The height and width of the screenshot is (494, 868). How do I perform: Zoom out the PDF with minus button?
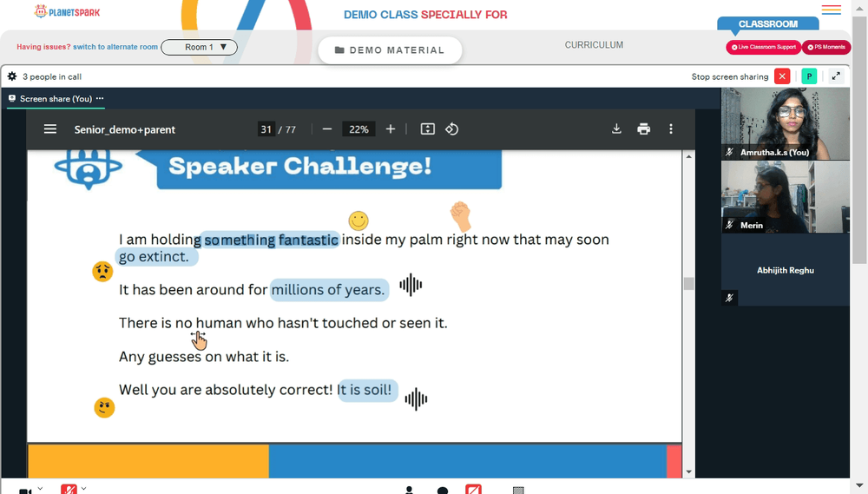tap(327, 129)
